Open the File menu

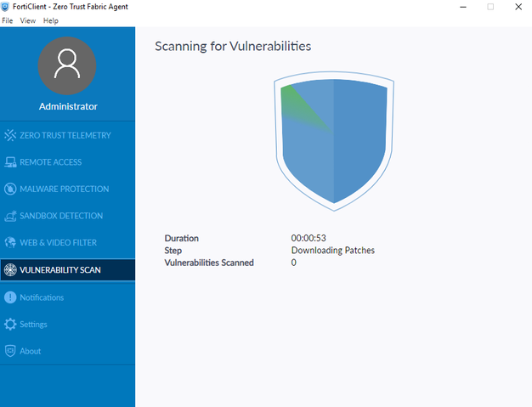pos(7,20)
